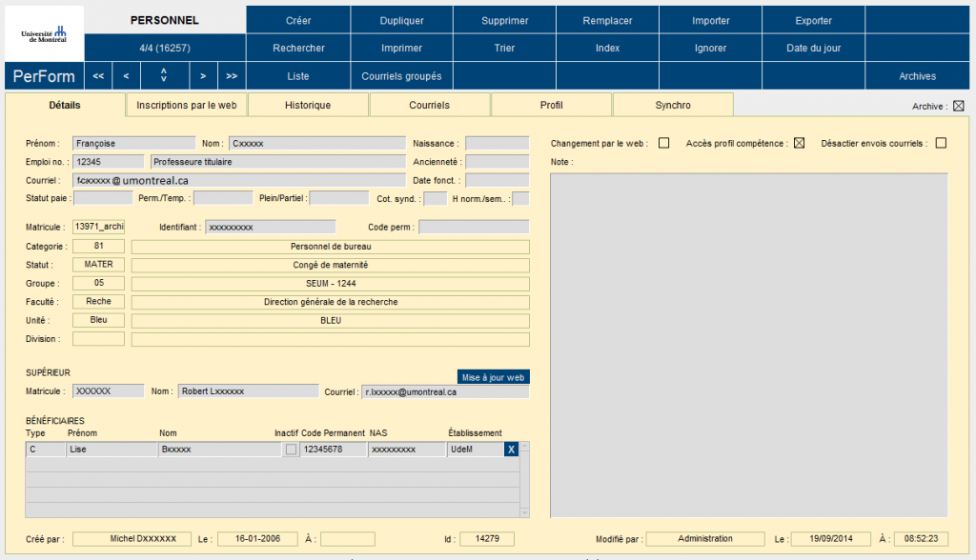Toggle Inactif checkbox for beneficiary Lise
Image resolution: width=976 pixels, height=560 pixels.
coord(291,450)
